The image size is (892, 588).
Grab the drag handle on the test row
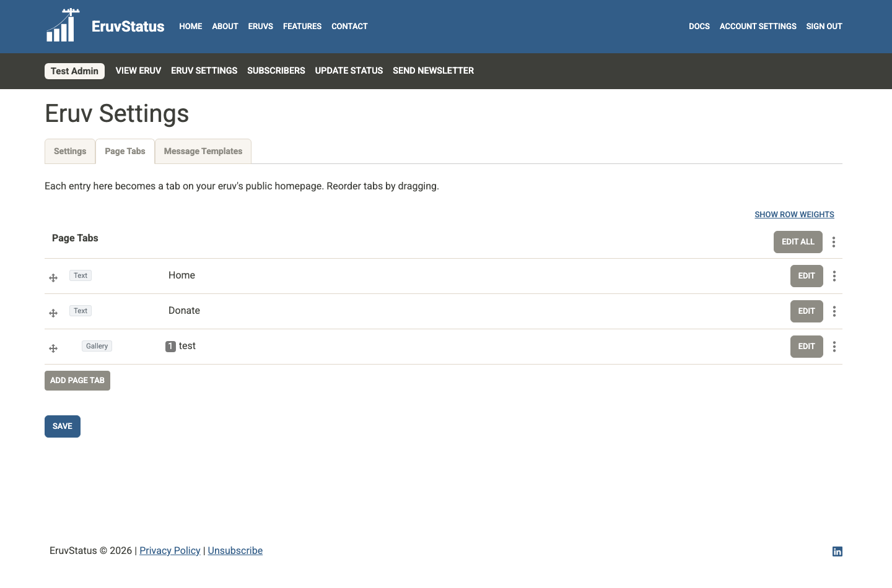(x=53, y=348)
